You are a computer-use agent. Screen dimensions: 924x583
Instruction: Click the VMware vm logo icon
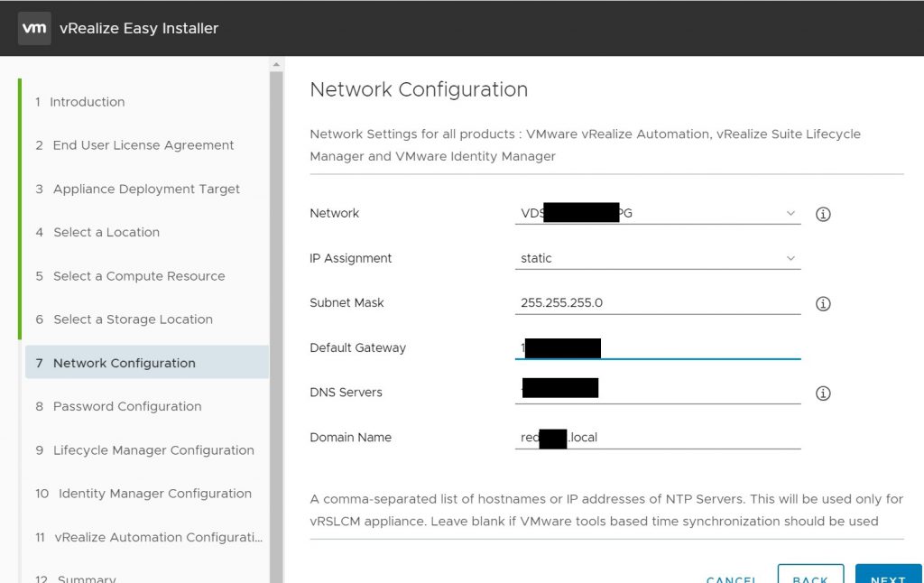click(x=34, y=28)
